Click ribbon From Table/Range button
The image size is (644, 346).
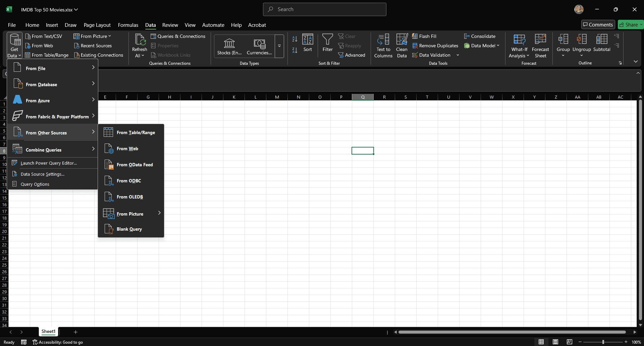click(47, 55)
